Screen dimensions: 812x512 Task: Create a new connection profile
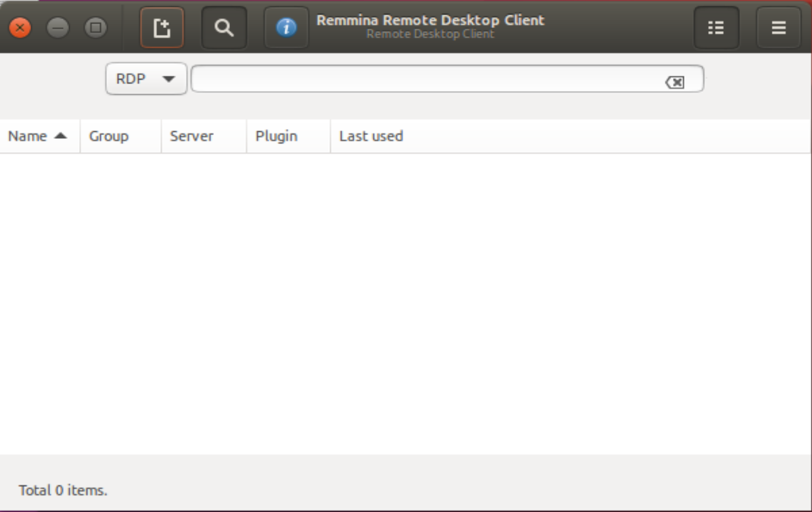pyautogui.click(x=162, y=28)
